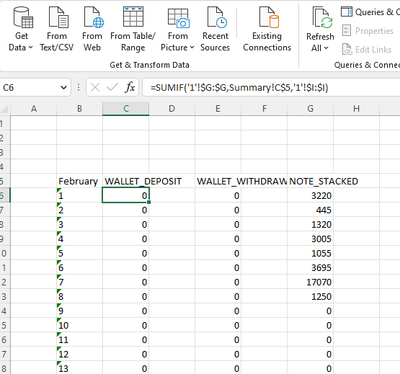Open From Picture options
Screen dimensions: 400x374
click(178, 29)
